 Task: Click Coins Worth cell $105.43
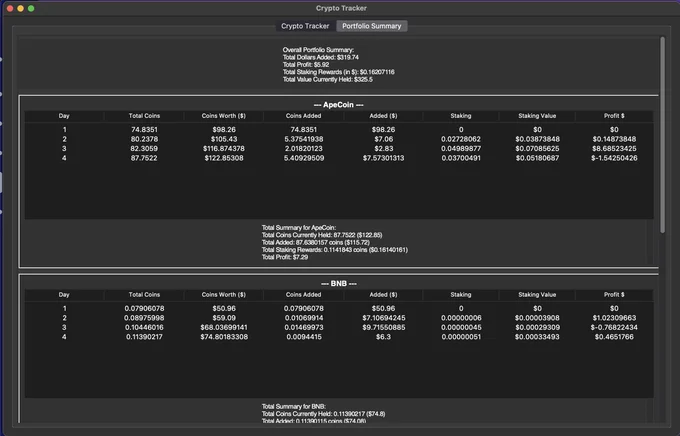pyautogui.click(x=224, y=139)
